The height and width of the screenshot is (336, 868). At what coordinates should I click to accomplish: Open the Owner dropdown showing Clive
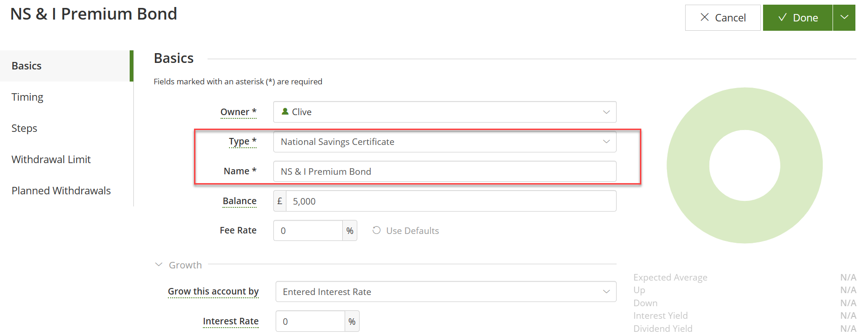point(444,112)
